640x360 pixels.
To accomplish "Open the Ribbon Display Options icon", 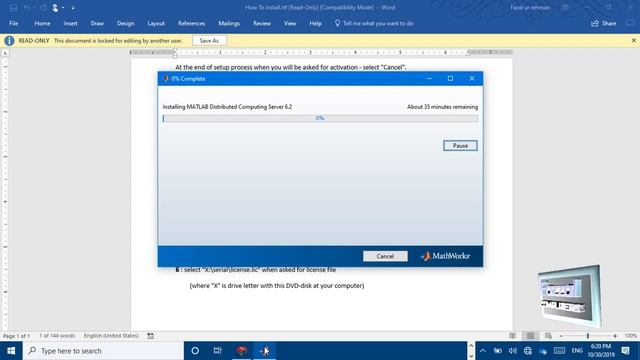I will point(565,7).
